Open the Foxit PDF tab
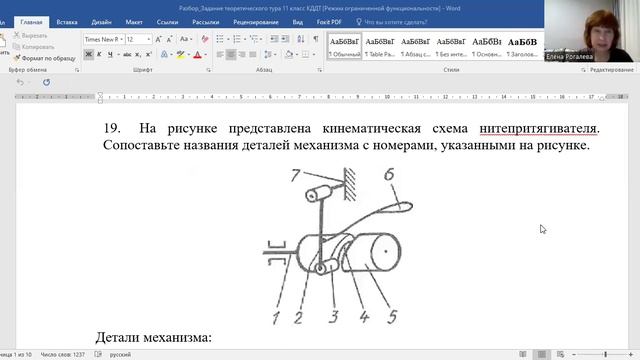 point(329,22)
